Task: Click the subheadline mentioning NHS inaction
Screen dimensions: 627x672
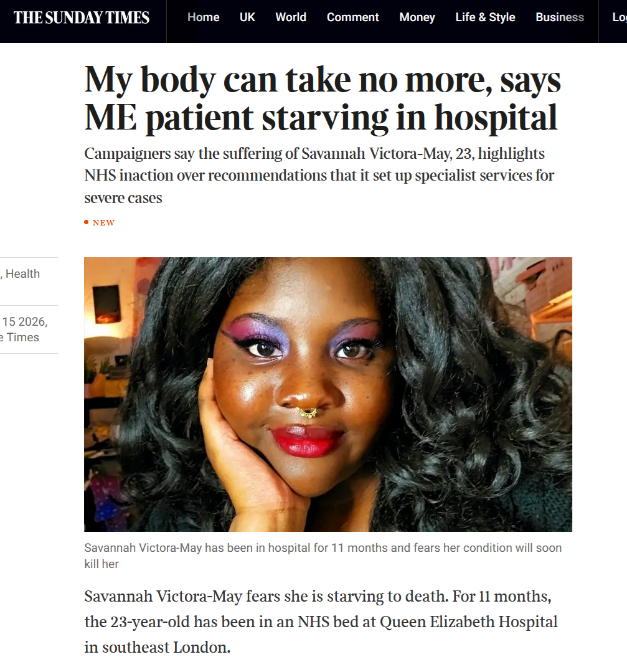Action: point(319,175)
